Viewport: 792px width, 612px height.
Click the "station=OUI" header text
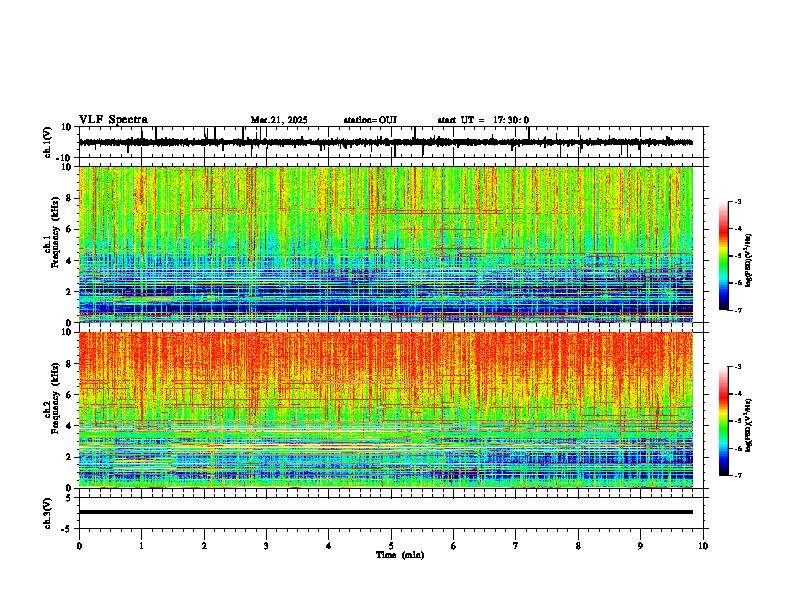(370, 120)
